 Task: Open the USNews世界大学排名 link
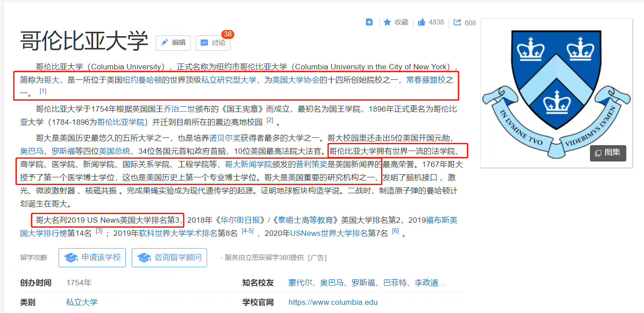pyautogui.click(x=329, y=234)
